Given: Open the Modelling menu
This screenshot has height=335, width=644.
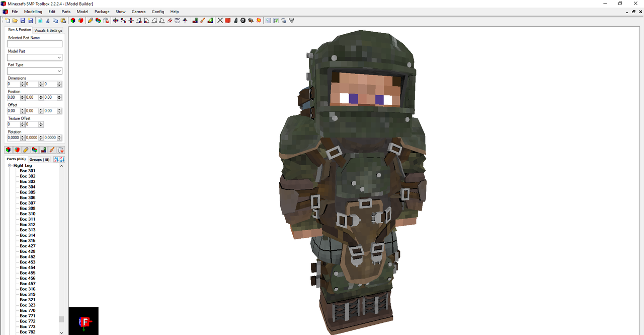Looking at the screenshot, I should [x=33, y=11].
